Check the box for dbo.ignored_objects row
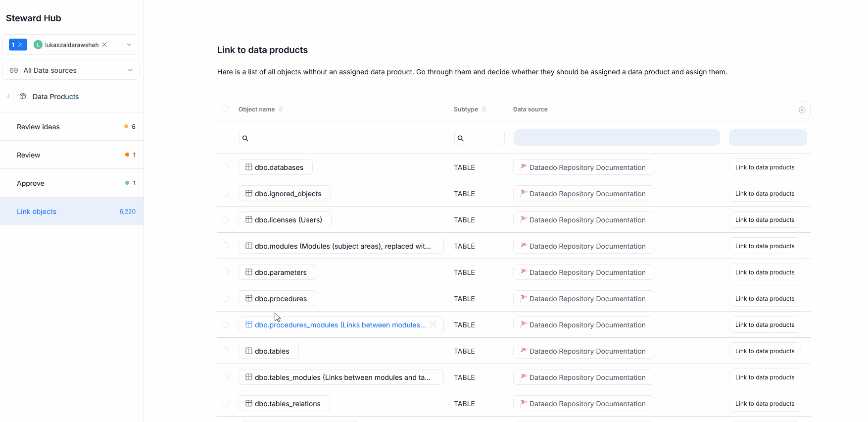This screenshot has height=422, width=868. pyautogui.click(x=225, y=194)
